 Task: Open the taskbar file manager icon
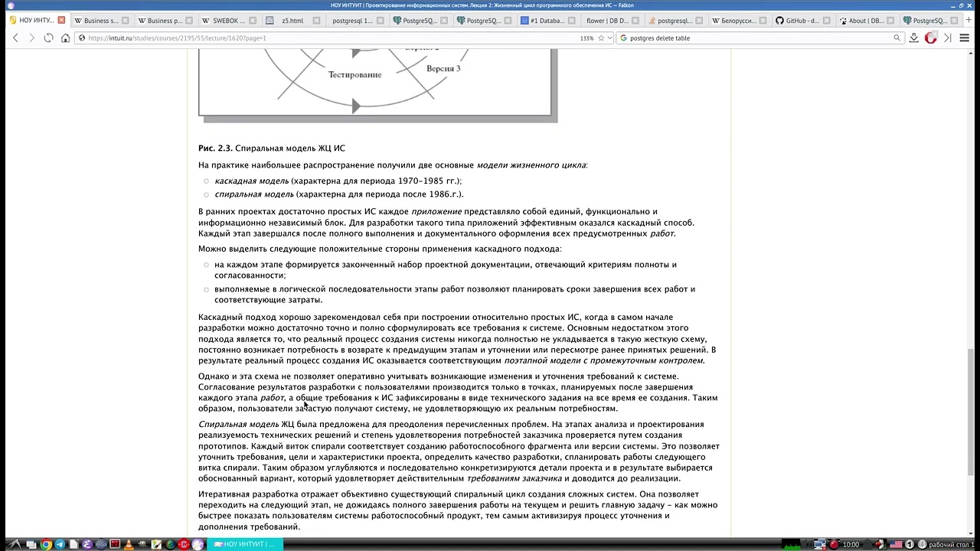[x=31, y=544]
